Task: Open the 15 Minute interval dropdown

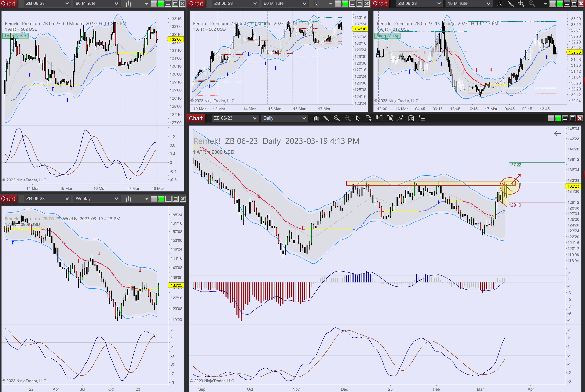Action: point(468,4)
